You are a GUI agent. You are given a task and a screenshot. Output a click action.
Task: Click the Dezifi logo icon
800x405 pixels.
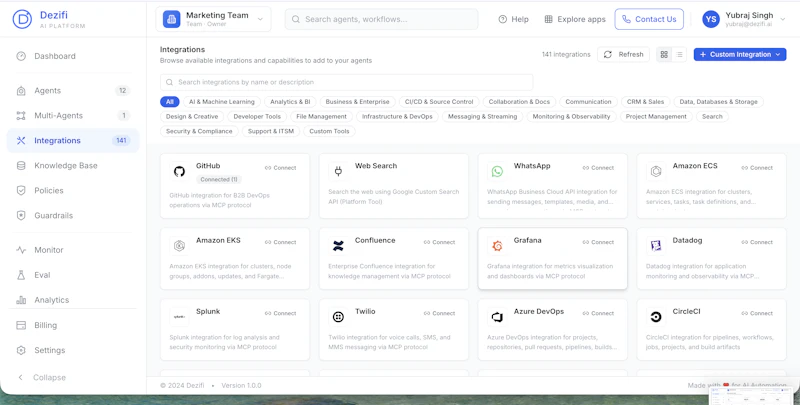(22, 19)
